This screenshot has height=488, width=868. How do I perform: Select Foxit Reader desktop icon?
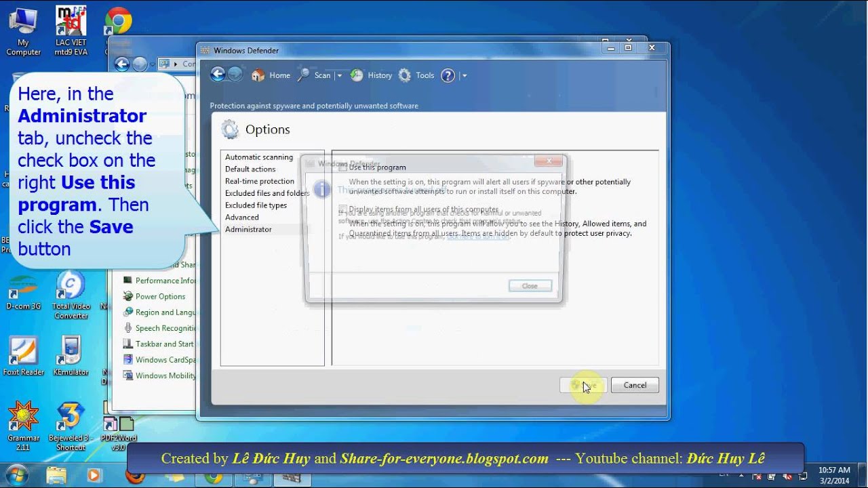(x=23, y=356)
